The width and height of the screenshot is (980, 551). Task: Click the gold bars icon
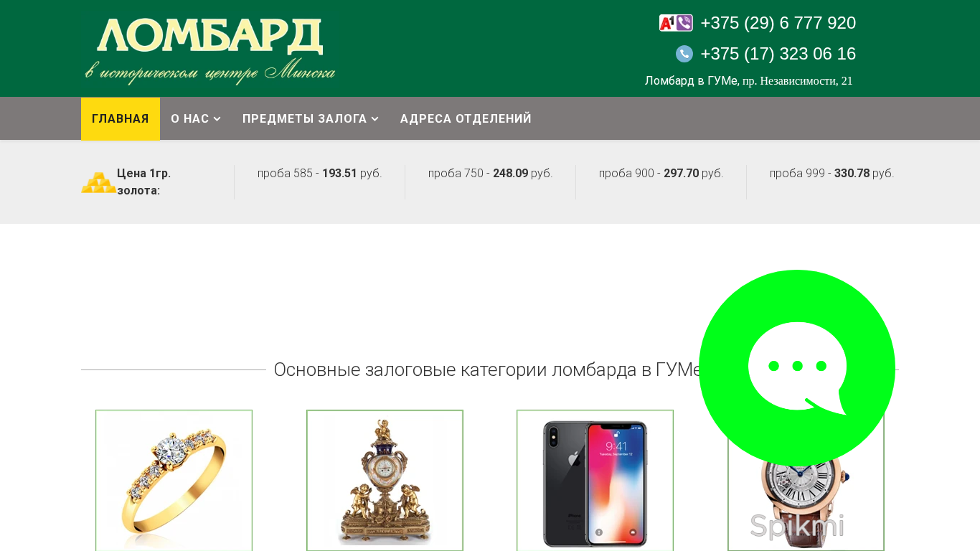pyautogui.click(x=98, y=182)
